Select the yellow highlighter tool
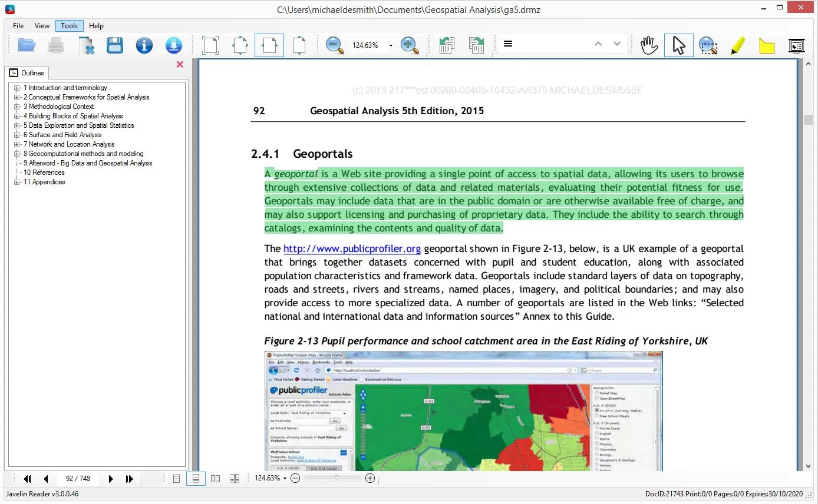The width and height of the screenshot is (818, 504). [x=737, y=45]
